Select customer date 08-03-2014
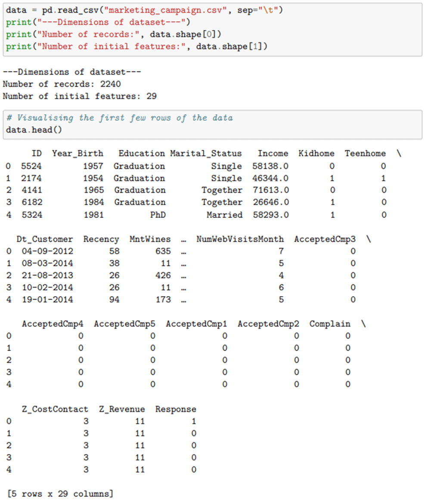The width and height of the screenshot is (428, 504). (x=47, y=263)
